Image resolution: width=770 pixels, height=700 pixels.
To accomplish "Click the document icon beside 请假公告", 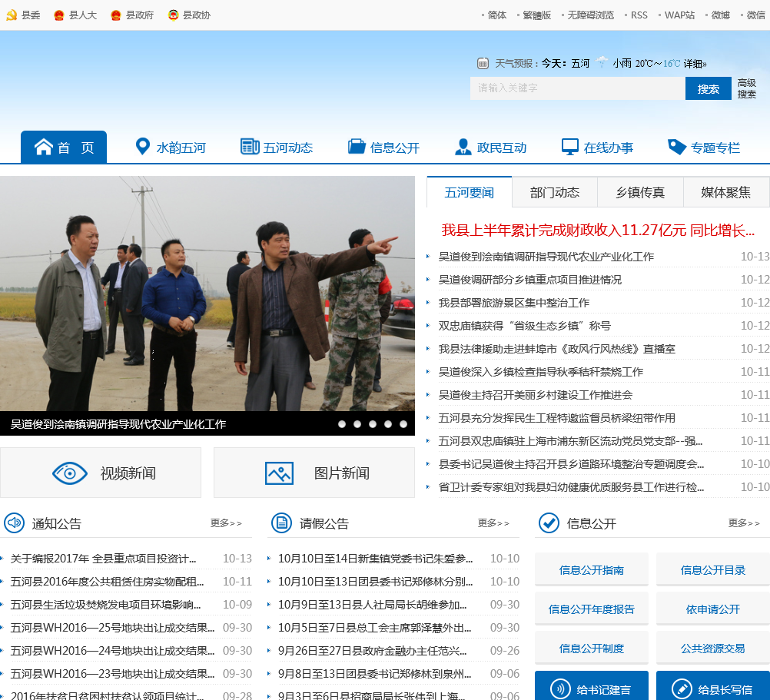I will pos(282,523).
